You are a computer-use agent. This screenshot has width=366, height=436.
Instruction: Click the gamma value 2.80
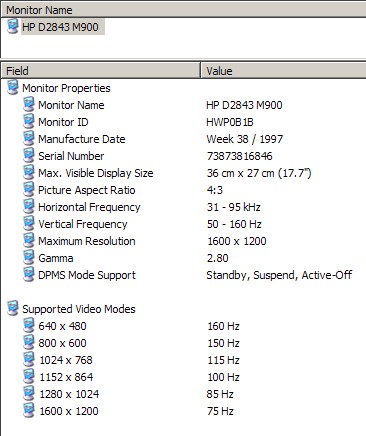point(218,258)
